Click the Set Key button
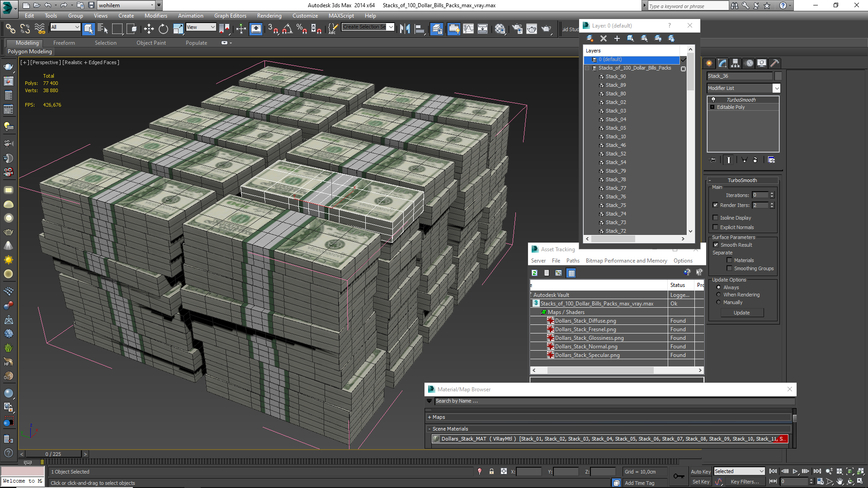The height and width of the screenshot is (488, 868). pyautogui.click(x=701, y=482)
